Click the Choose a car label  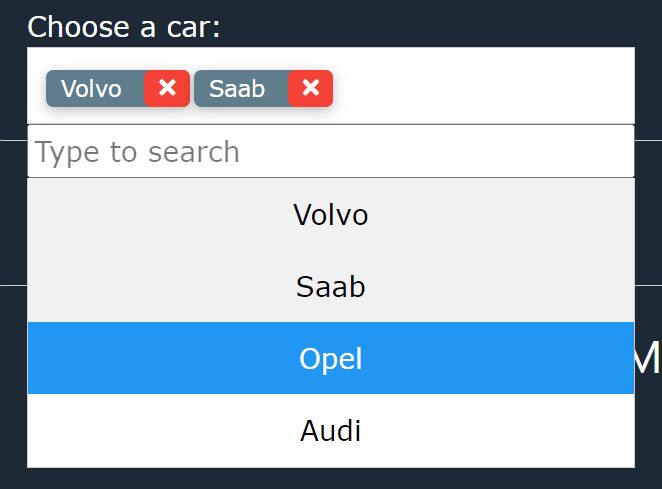[x=124, y=27]
